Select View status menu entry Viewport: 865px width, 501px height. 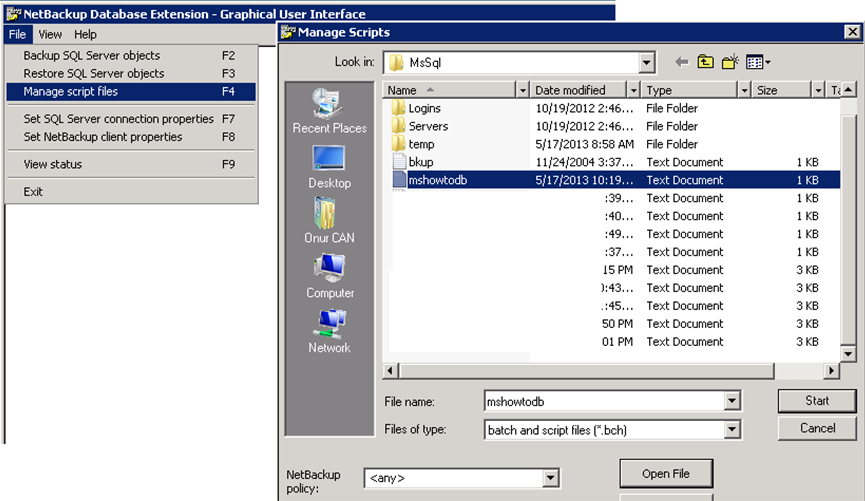131,164
